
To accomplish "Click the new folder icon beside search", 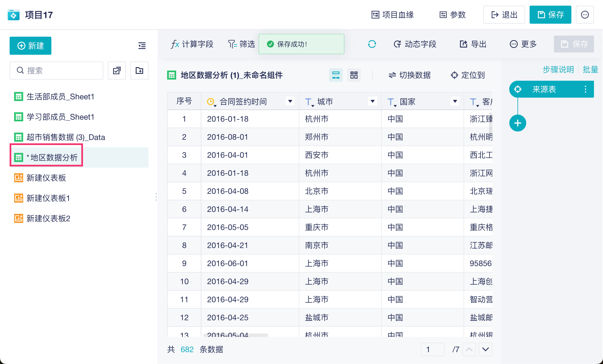I will (139, 71).
